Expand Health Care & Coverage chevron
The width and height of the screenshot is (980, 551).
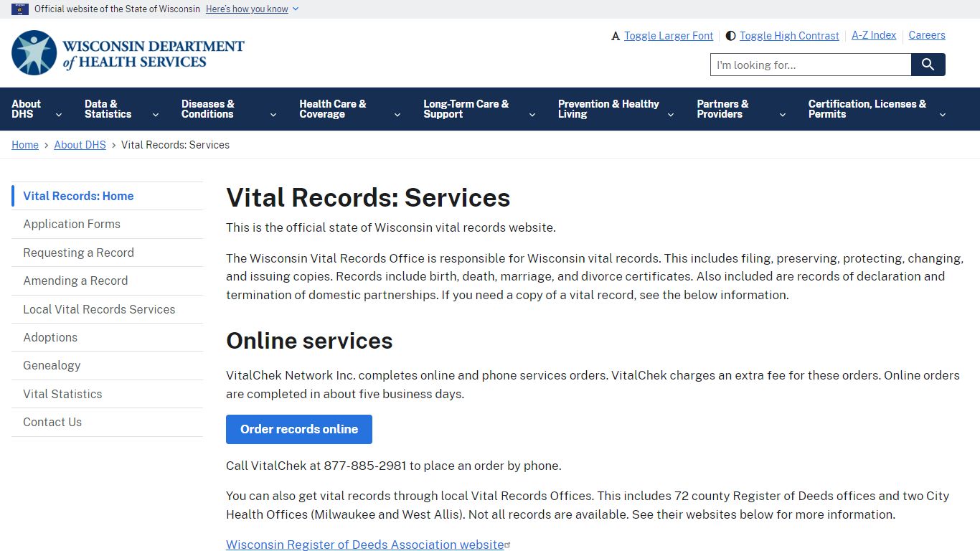click(x=397, y=115)
